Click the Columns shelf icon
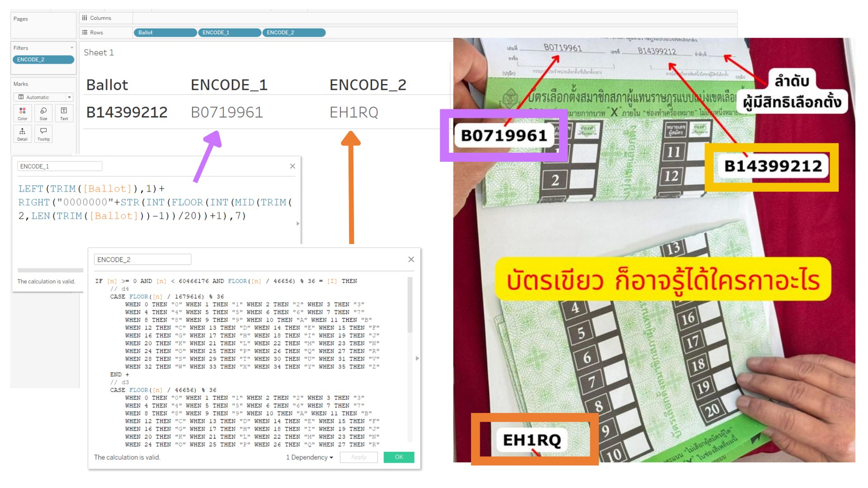The height and width of the screenshot is (488, 868). (x=85, y=18)
